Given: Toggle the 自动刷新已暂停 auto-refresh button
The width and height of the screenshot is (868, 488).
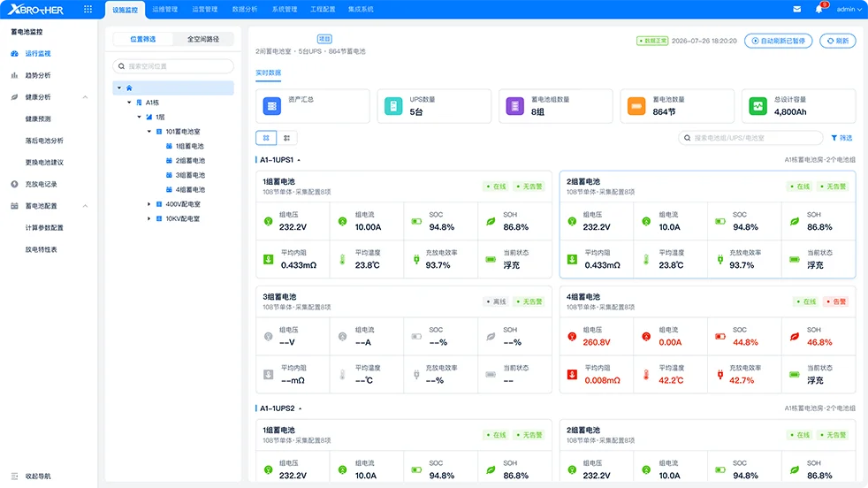Looking at the screenshot, I should [x=779, y=41].
